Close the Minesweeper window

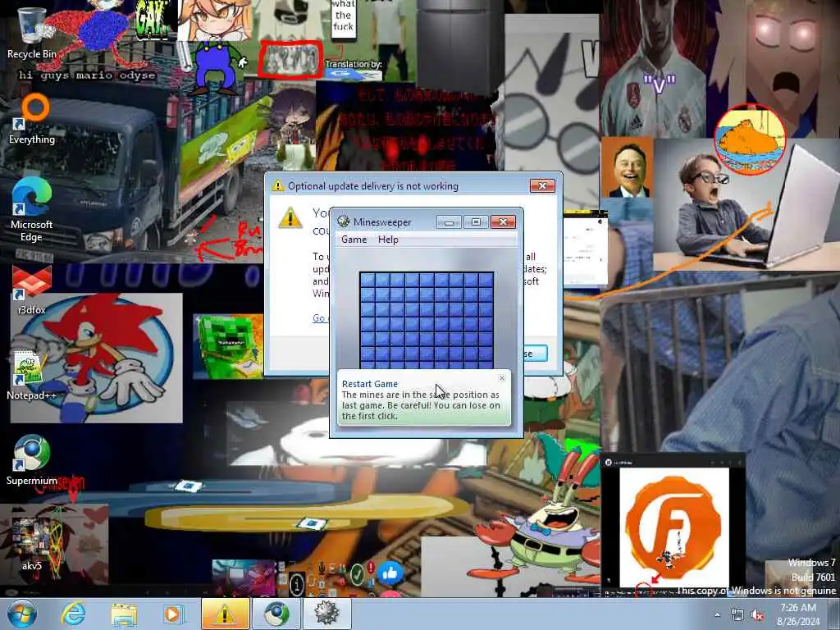[x=503, y=221]
